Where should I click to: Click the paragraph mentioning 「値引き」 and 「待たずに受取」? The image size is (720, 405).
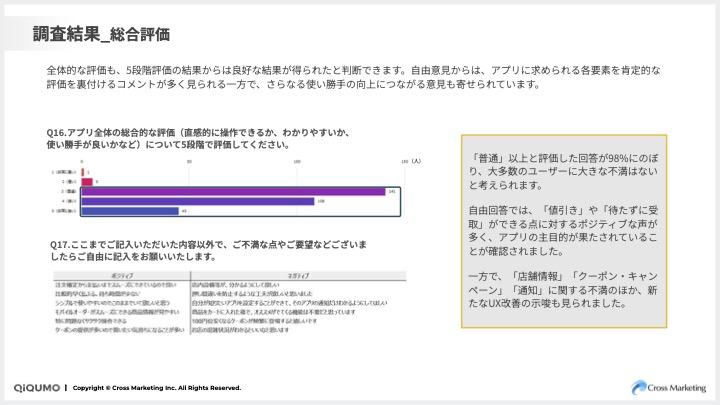point(563,231)
